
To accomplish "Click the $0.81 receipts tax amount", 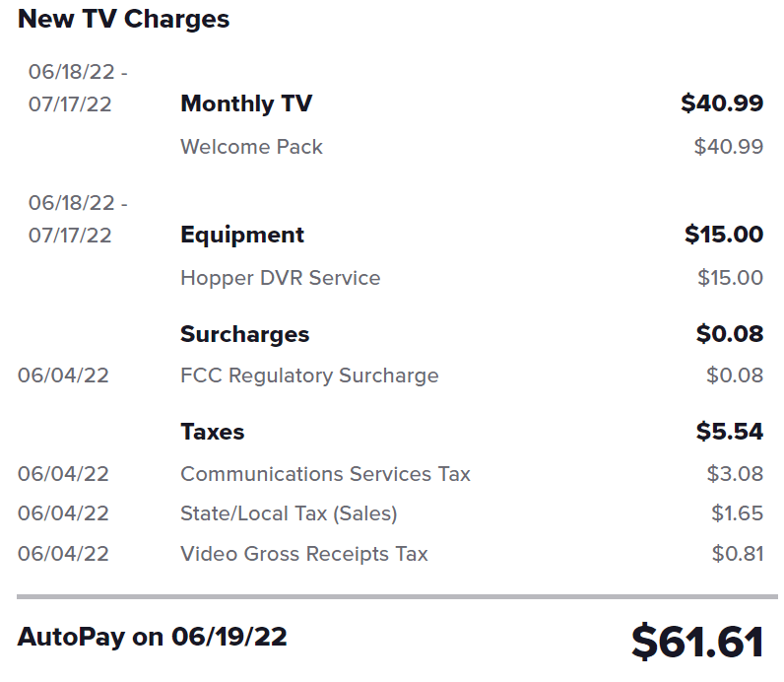I will [x=738, y=554].
